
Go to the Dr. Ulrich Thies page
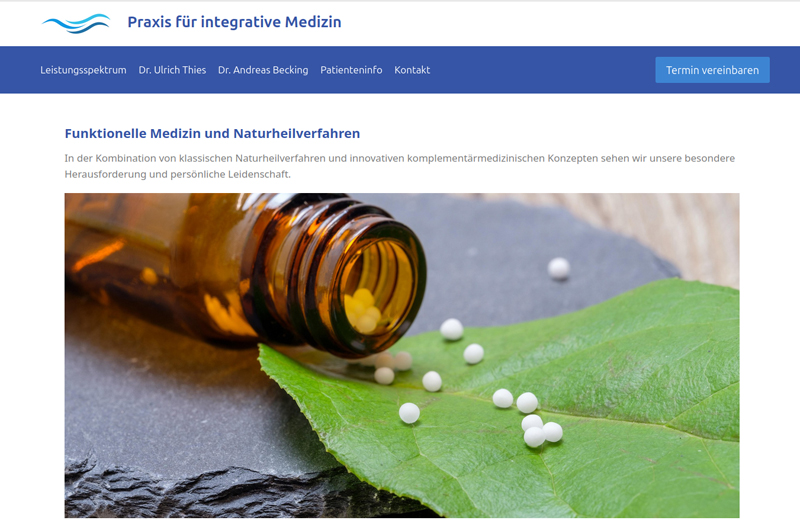(x=172, y=70)
